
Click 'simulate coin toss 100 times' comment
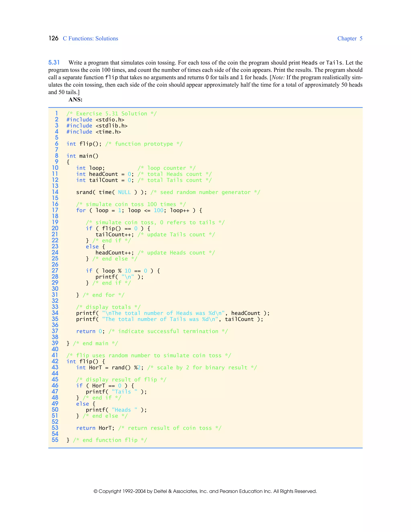coord(131,204)
